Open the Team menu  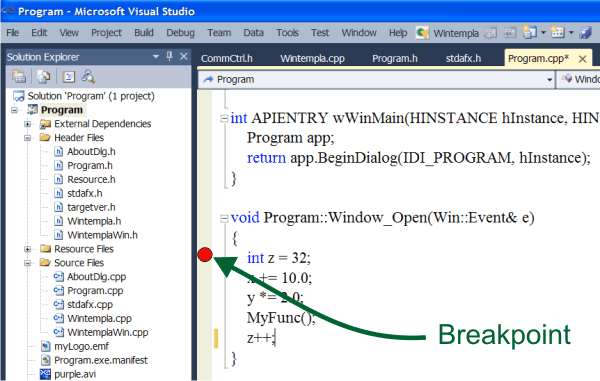(x=219, y=33)
